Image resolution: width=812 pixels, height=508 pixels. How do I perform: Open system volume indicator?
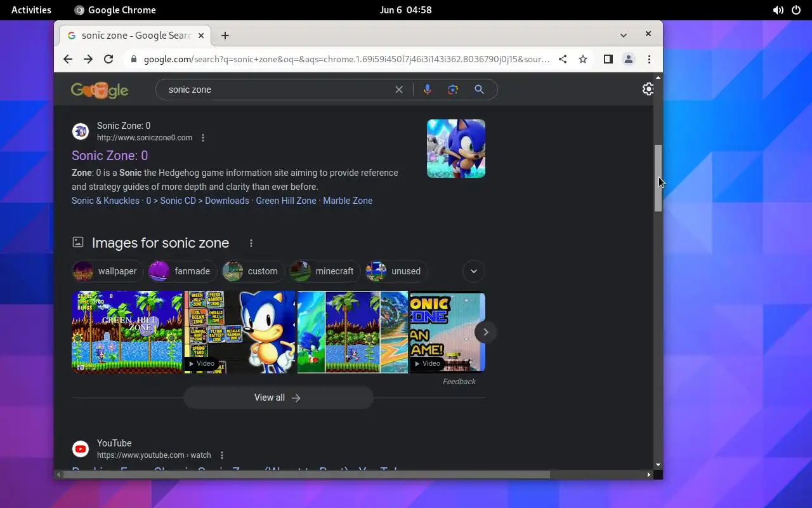[x=778, y=10]
